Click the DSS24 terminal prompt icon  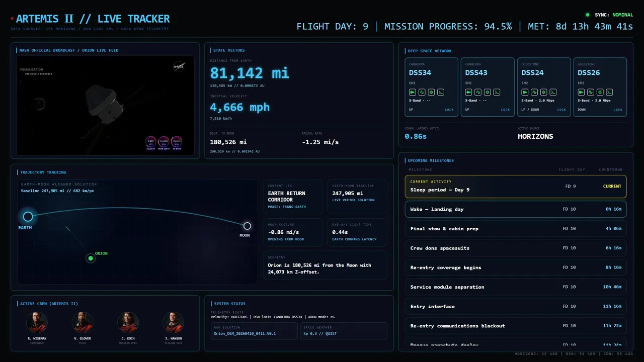[x=553, y=92]
